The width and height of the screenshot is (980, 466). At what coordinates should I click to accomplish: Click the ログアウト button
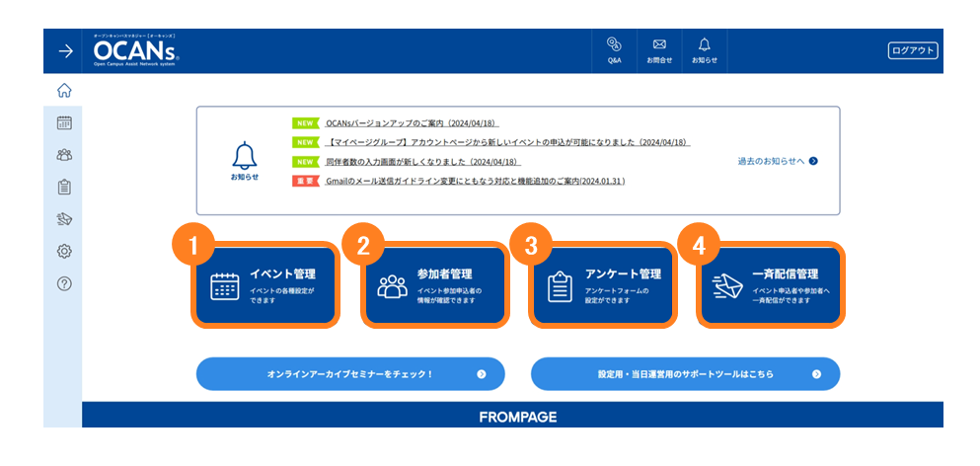pos(913,51)
